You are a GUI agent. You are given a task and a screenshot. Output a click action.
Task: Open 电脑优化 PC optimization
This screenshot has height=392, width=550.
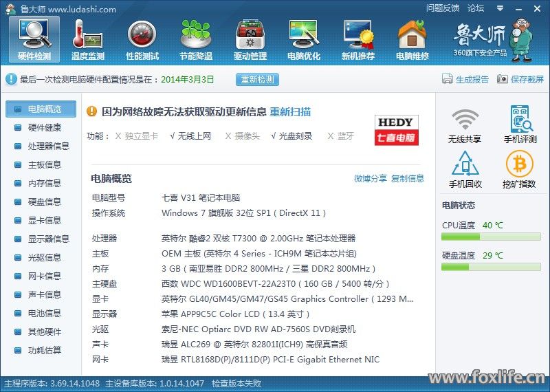tap(304, 39)
